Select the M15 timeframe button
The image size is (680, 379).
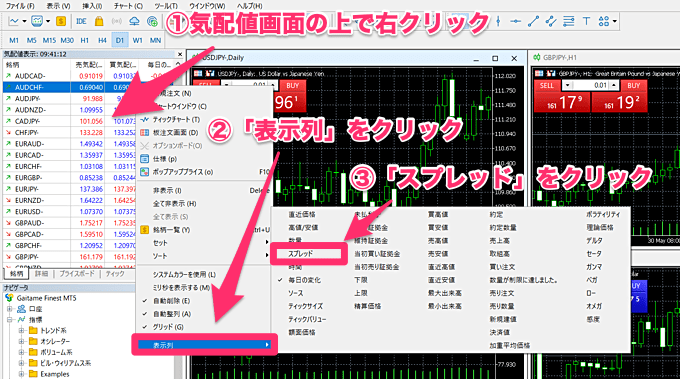49,40
